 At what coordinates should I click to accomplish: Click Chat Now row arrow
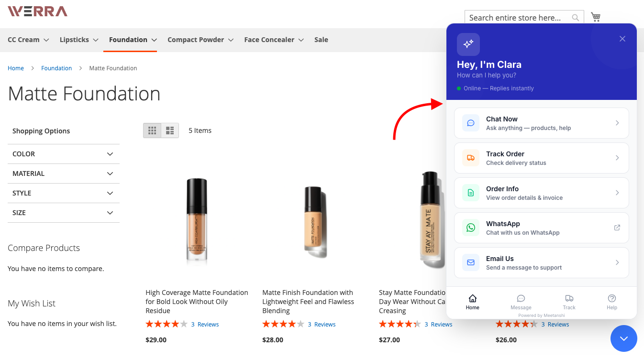[x=617, y=123]
